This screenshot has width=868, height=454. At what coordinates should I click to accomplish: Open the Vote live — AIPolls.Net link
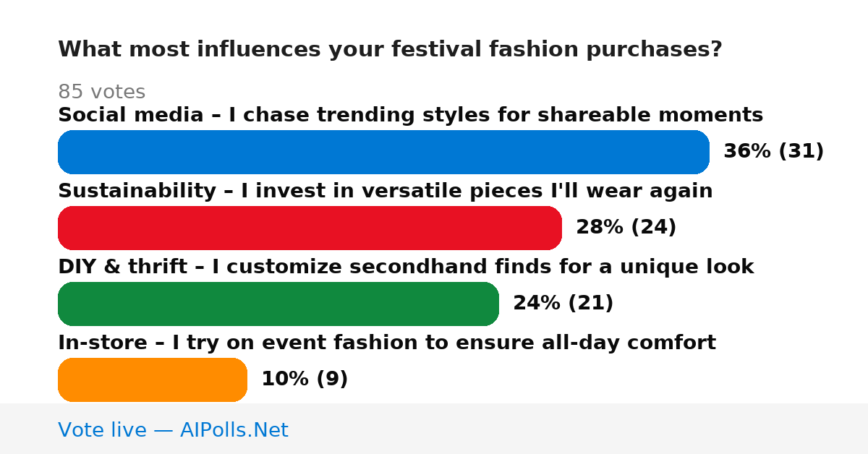[x=173, y=430]
